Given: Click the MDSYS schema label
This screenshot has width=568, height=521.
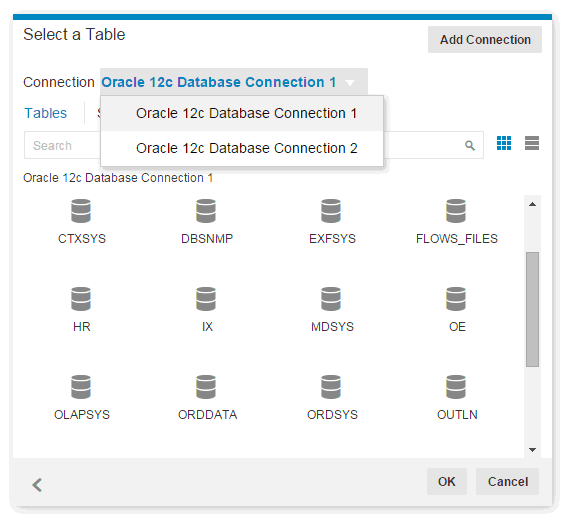Looking at the screenshot, I should tap(332, 327).
